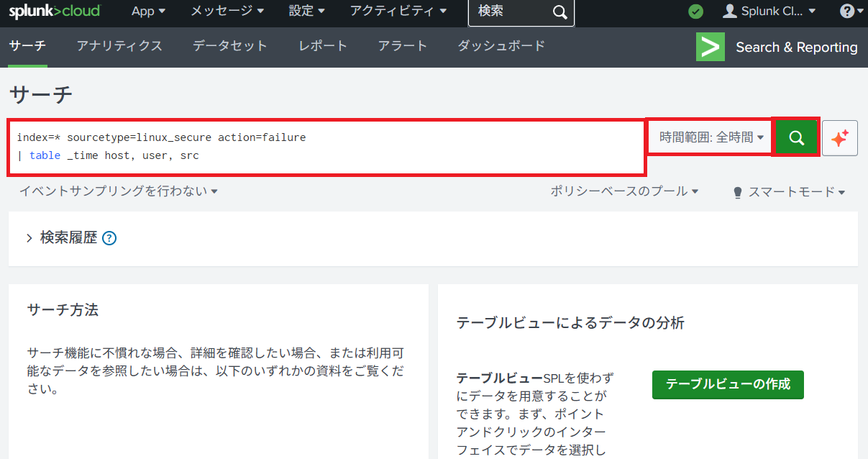Click magnifier icon in top 検索 box
868x459 pixels.
click(x=559, y=12)
